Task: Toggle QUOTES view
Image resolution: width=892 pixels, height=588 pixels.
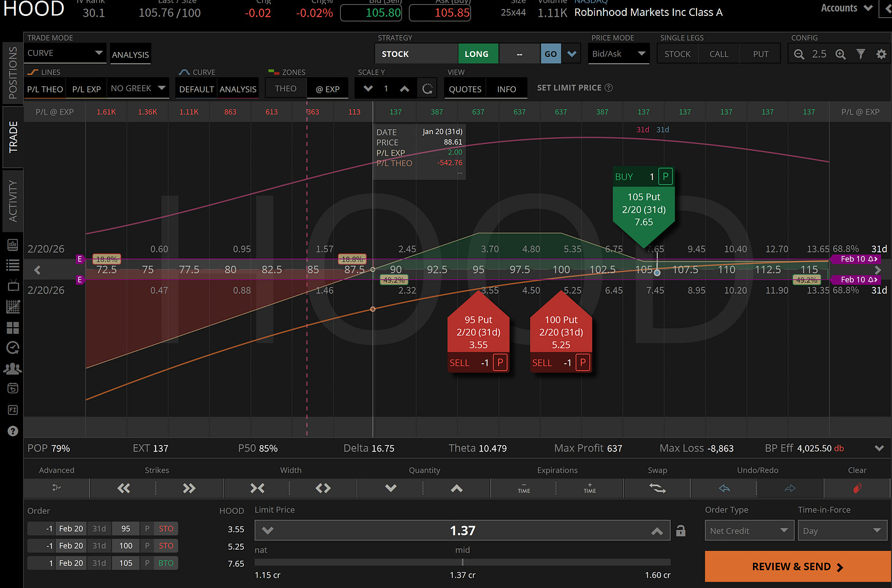Action: pyautogui.click(x=465, y=89)
